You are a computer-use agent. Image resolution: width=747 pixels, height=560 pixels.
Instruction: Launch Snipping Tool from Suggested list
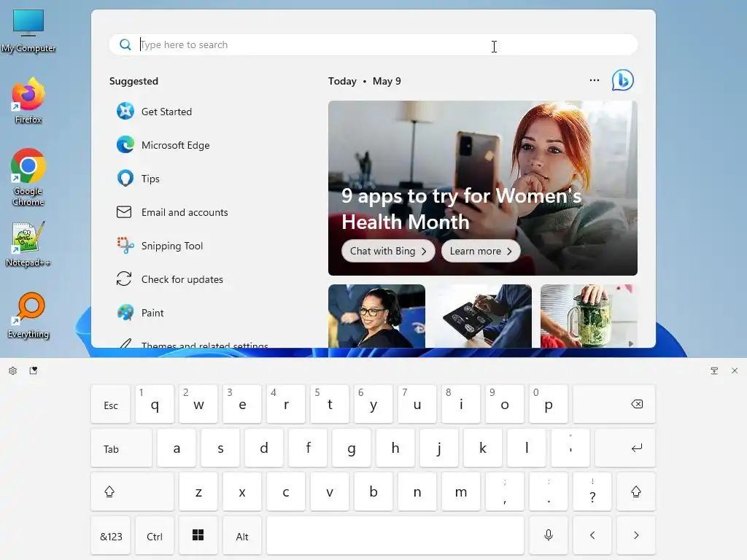pyautogui.click(x=160, y=246)
